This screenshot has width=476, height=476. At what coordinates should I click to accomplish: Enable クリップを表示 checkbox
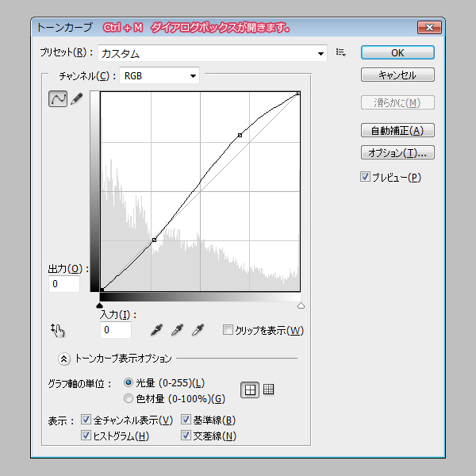pyautogui.click(x=228, y=330)
